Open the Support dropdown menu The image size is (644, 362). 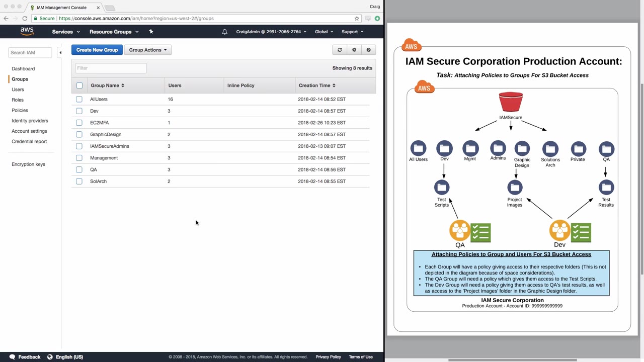[352, 32]
